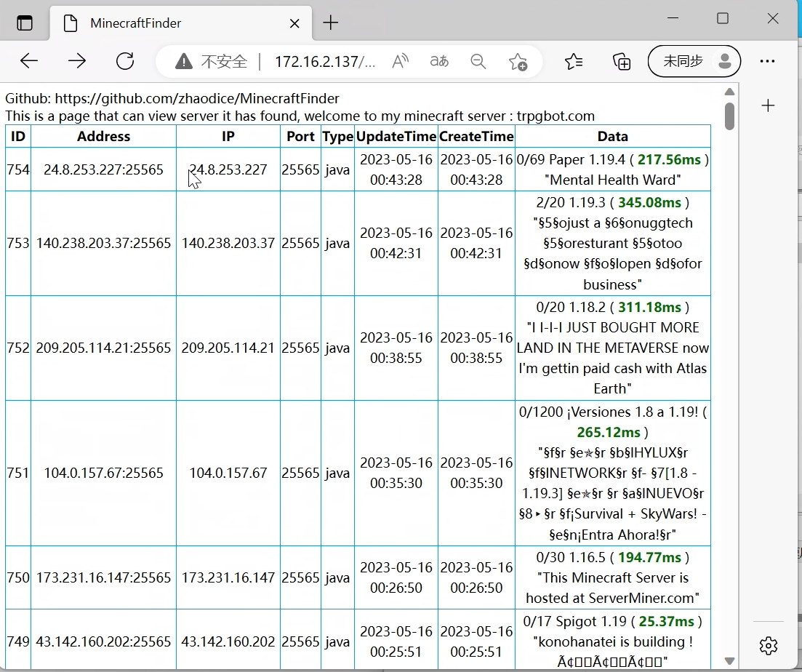Add this page to favorites
This screenshot has height=672, width=802.
[518, 62]
